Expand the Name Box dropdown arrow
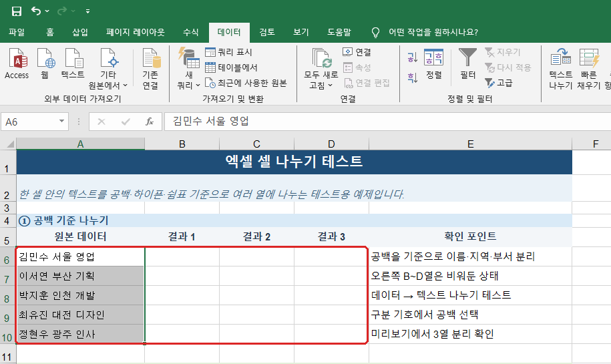The width and height of the screenshot is (611, 364). [61, 121]
